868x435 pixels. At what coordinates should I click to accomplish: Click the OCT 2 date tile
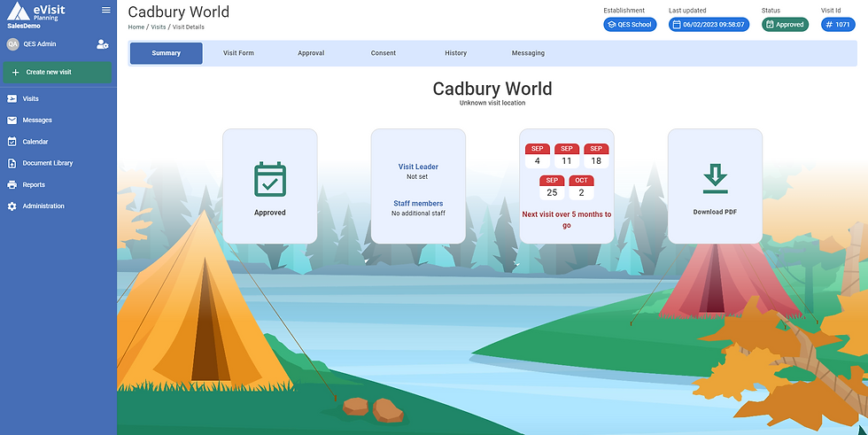point(581,188)
